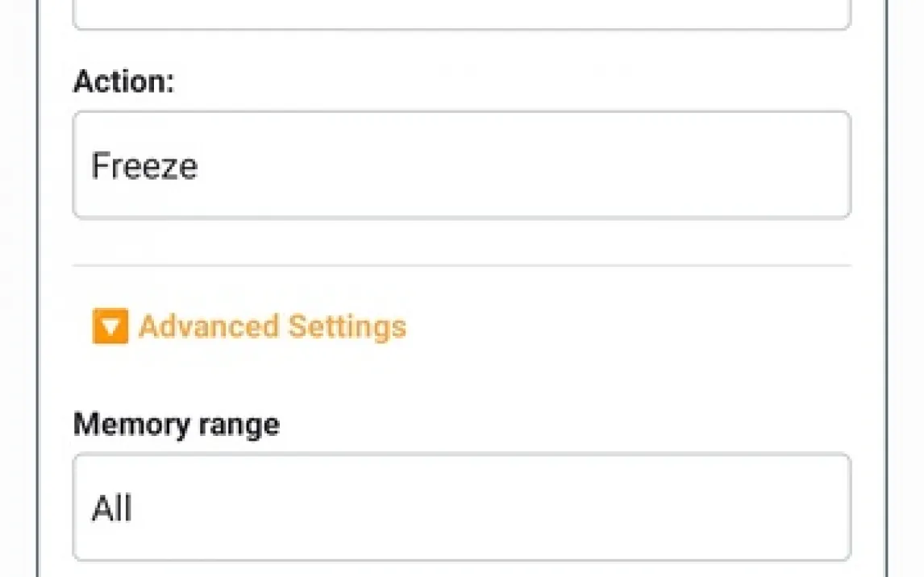The image size is (924, 577).
Task: Toggle the orange down-arrow disclosure icon
Action: [x=110, y=326]
